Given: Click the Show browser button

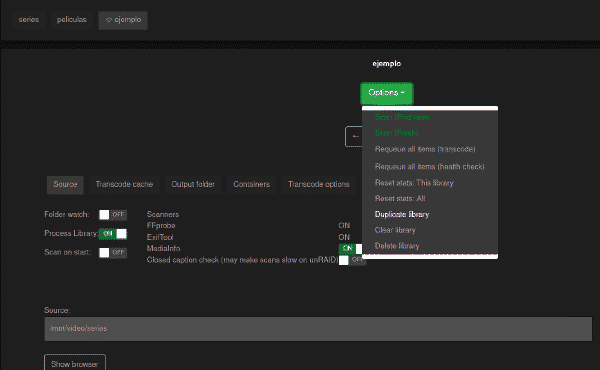Looking at the screenshot, I should 75,364.
